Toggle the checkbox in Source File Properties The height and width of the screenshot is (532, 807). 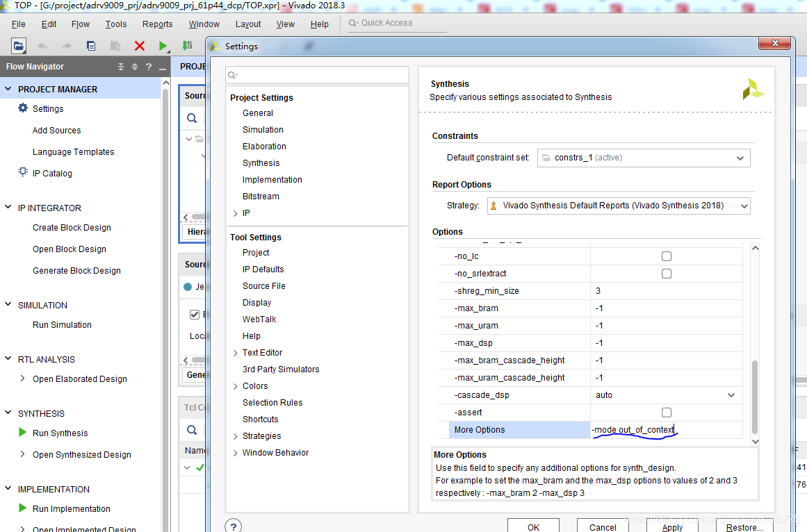pos(195,315)
